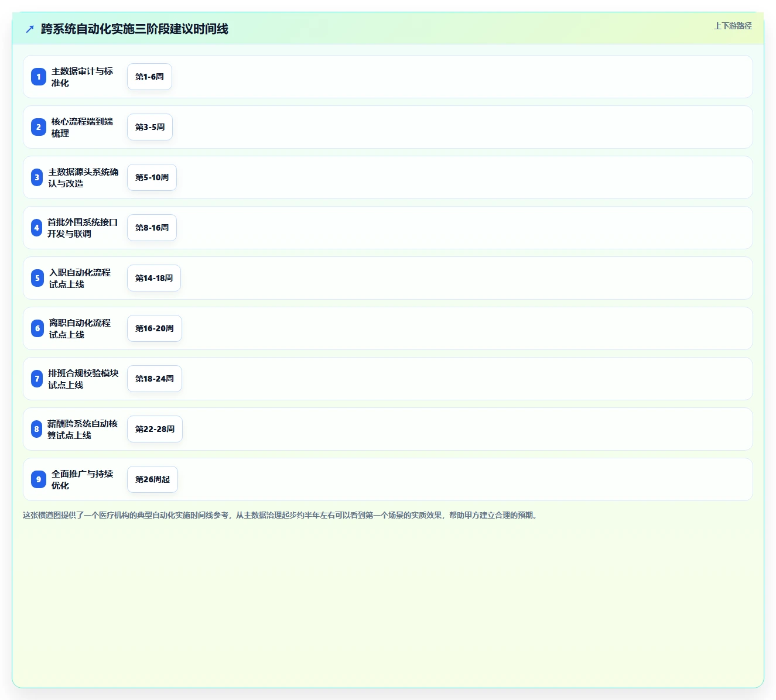
Task: Click step number 5 badge
Action: pyautogui.click(x=37, y=278)
